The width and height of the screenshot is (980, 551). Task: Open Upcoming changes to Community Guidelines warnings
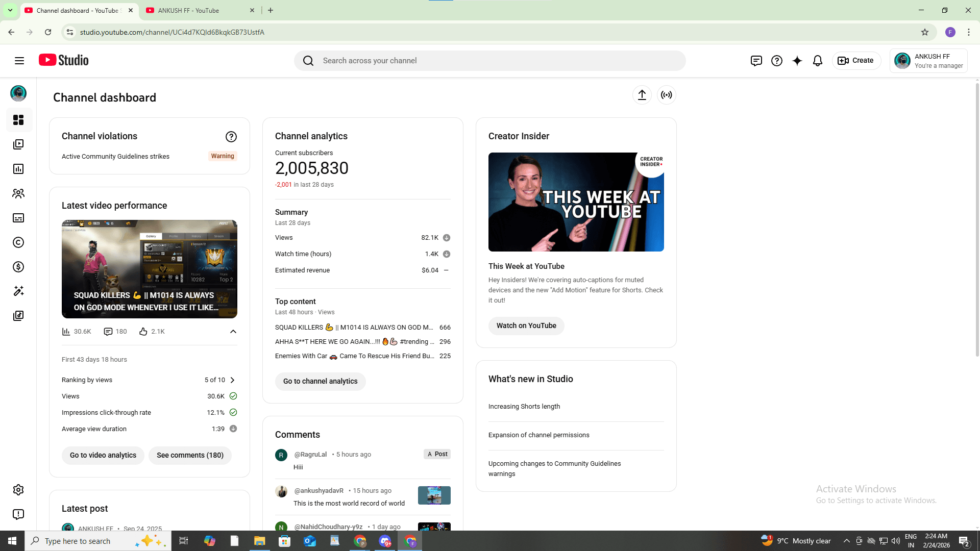(x=555, y=469)
